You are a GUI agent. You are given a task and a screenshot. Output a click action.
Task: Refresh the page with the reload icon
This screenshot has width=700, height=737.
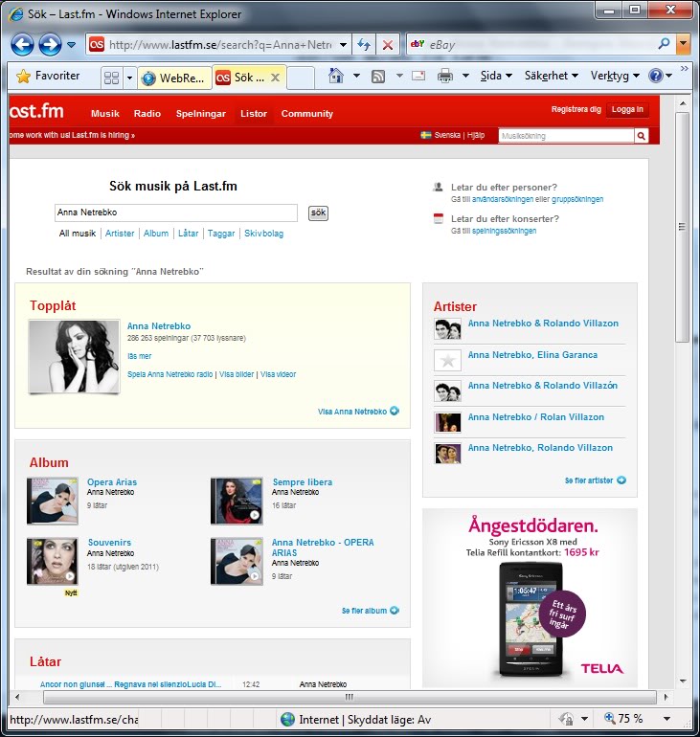point(364,45)
